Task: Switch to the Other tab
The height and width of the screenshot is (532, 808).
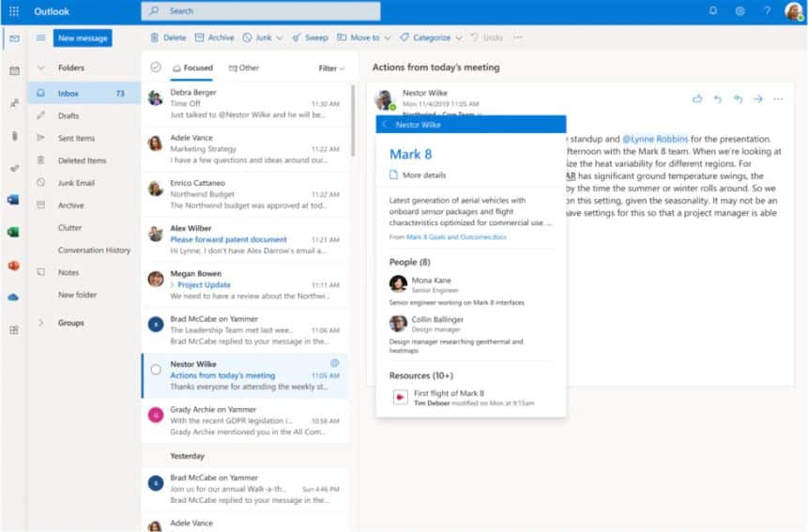Action: point(244,68)
